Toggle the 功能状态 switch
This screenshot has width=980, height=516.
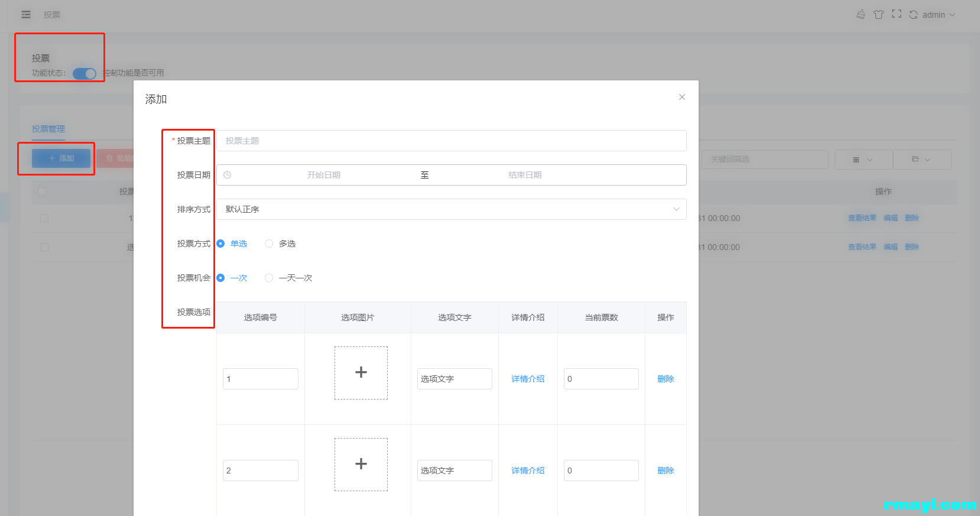[85, 73]
